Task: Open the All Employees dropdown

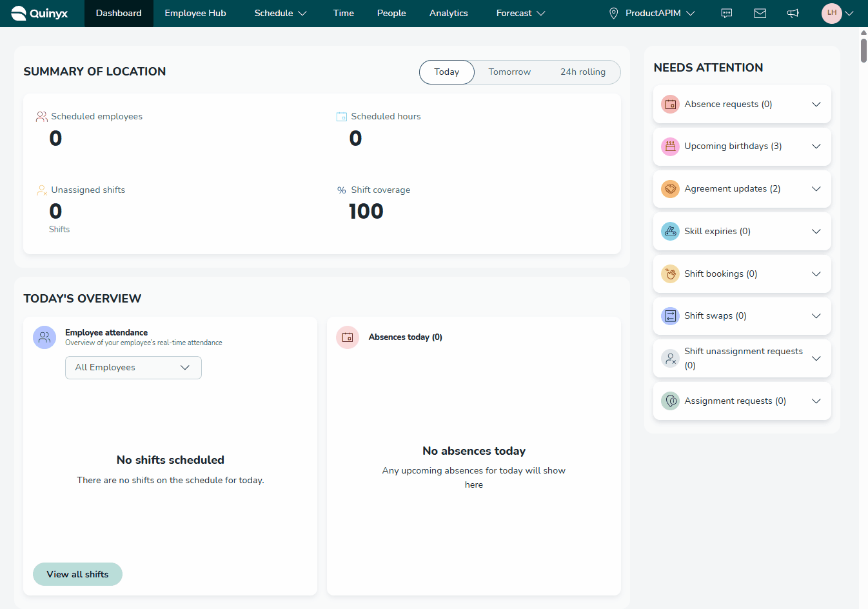Action: [133, 368]
